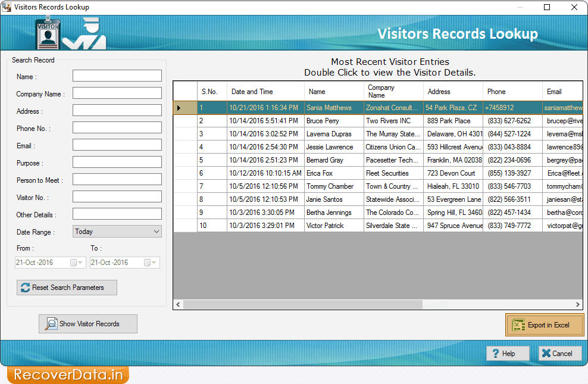This screenshot has width=588, height=384.
Task: Click Reset Search Parameters
Action: click(67, 288)
